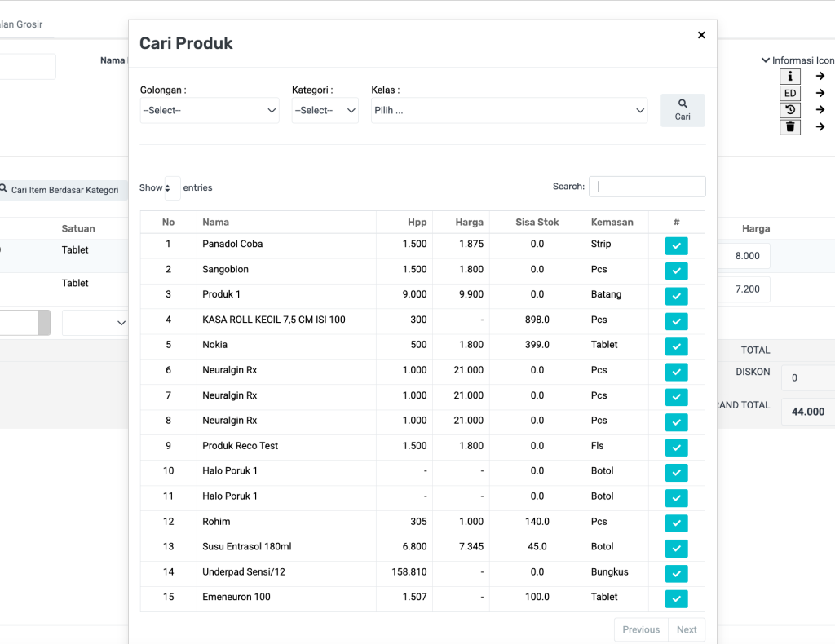The image size is (835, 644).
Task: Sort table by Sisa Stok column header
Action: 537,222
